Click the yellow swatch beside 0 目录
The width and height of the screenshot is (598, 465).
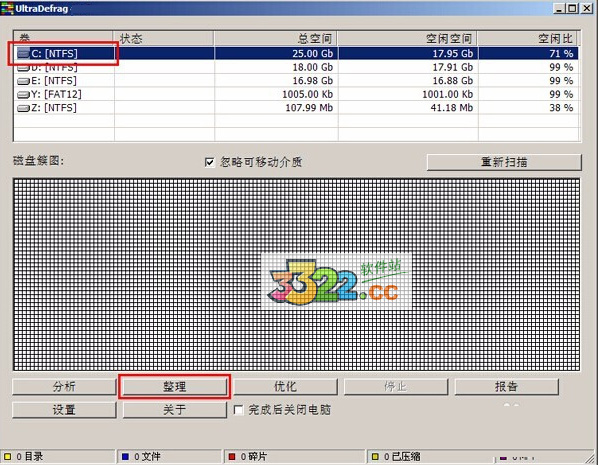coord(8,457)
